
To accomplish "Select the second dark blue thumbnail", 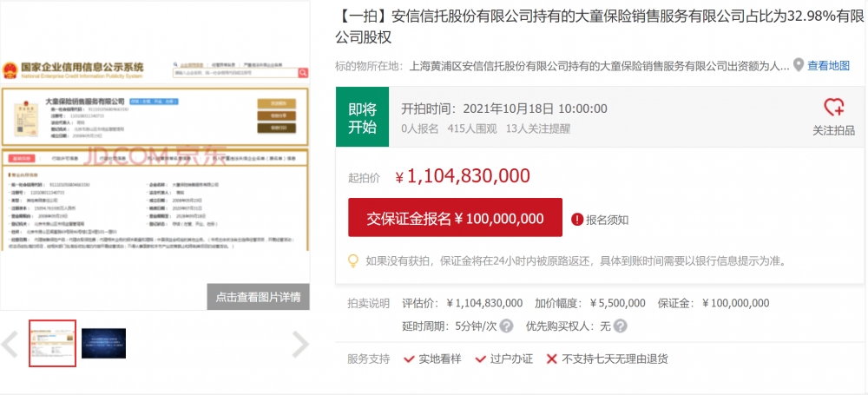I will click(103, 344).
